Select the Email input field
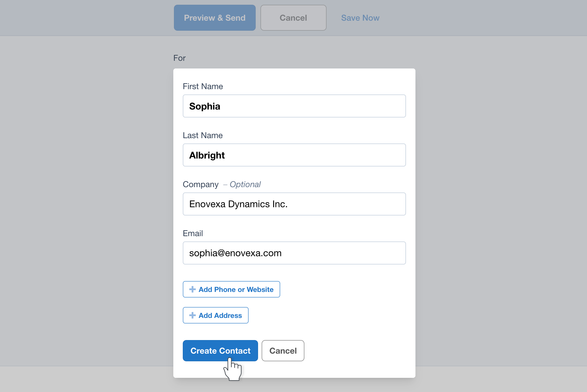 point(293,253)
